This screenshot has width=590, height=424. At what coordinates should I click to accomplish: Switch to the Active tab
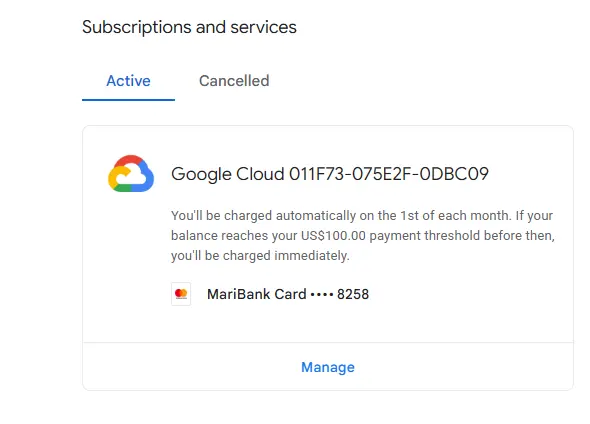128,81
